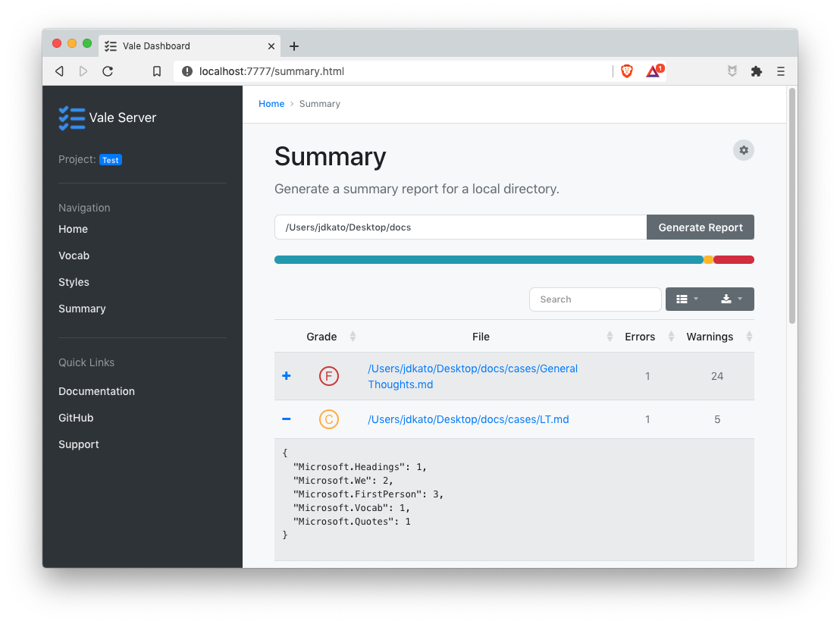Bookmark this page with the bookmark icon

[x=157, y=71]
